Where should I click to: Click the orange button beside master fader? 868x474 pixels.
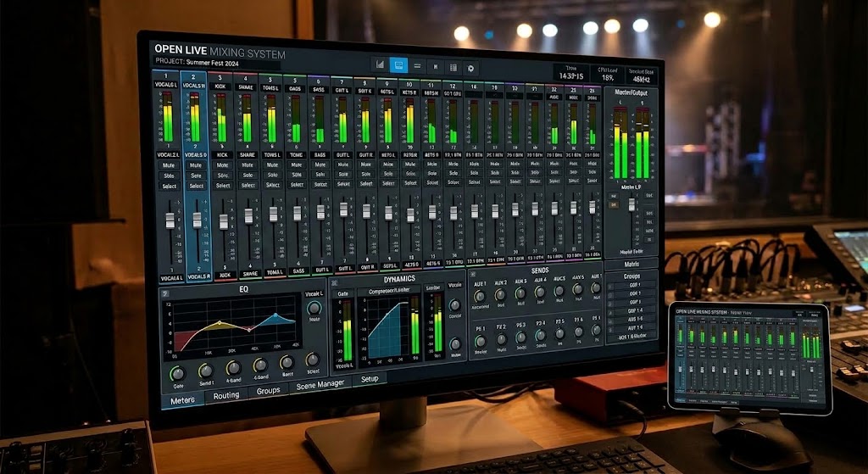(x=614, y=205)
